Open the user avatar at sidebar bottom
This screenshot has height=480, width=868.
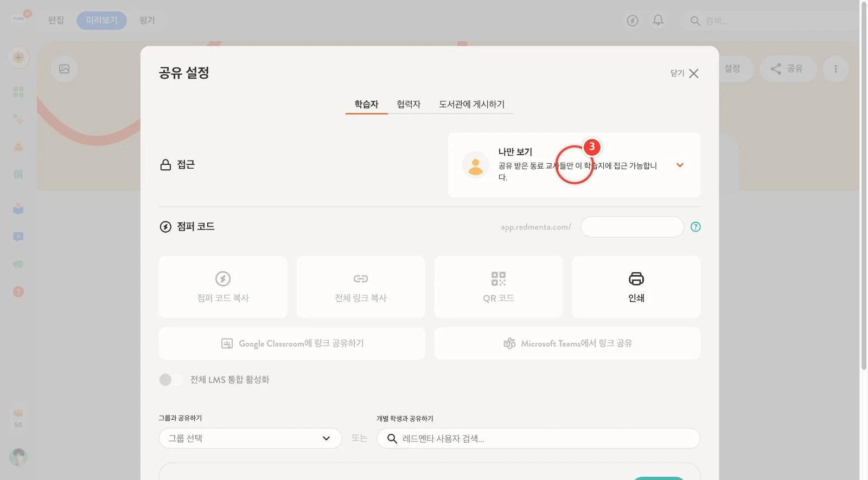coord(18,457)
